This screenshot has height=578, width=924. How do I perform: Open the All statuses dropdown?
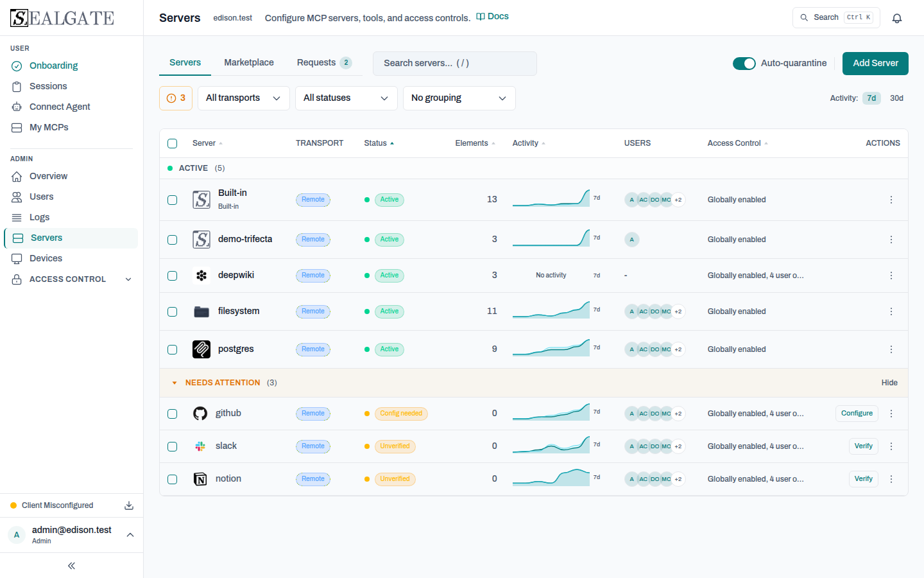[x=346, y=98]
